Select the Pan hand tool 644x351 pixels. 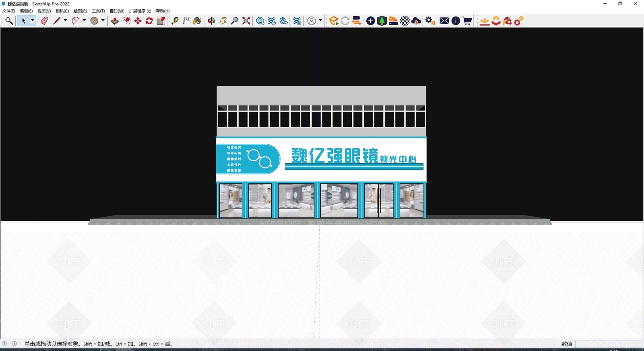pyautogui.click(x=223, y=21)
